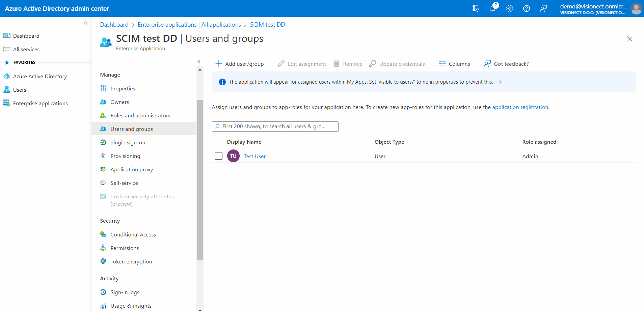This screenshot has width=644, height=311.
Task: Collapse the left portal navigation pane
Action: [x=86, y=23]
